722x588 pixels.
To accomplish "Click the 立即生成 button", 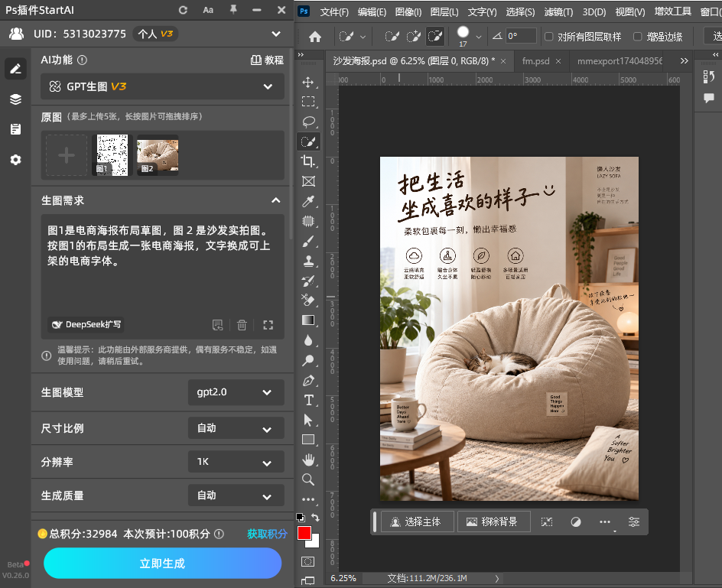I will [163, 563].
